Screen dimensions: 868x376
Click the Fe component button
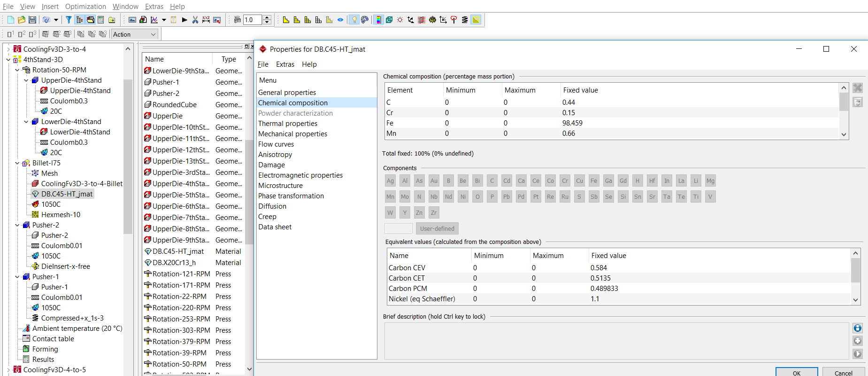(594, 180)
